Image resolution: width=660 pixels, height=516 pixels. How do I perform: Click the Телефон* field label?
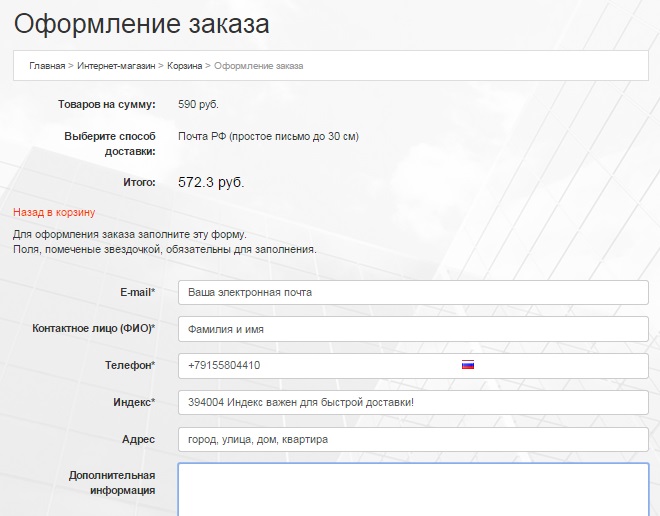tap(130, 365)
